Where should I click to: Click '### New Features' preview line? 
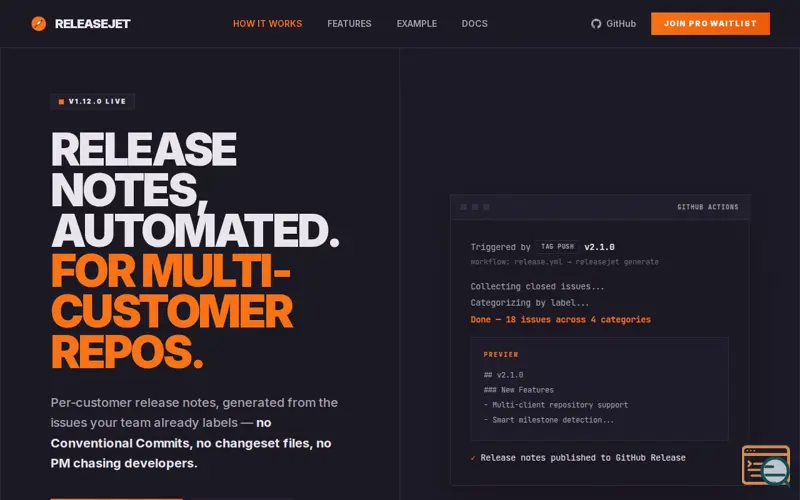(x=518, y=390)
